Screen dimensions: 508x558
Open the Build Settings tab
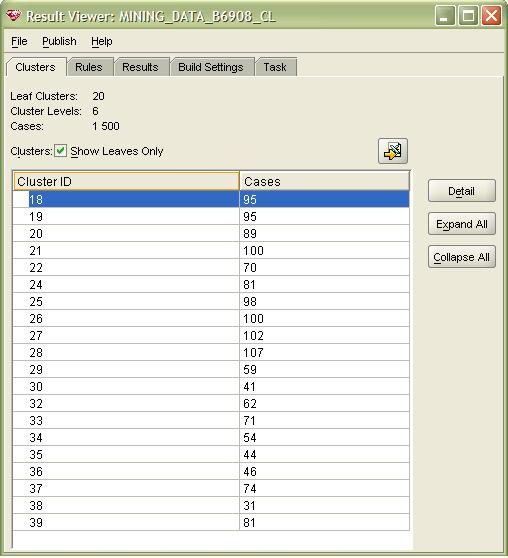click(x=210, y=67)
